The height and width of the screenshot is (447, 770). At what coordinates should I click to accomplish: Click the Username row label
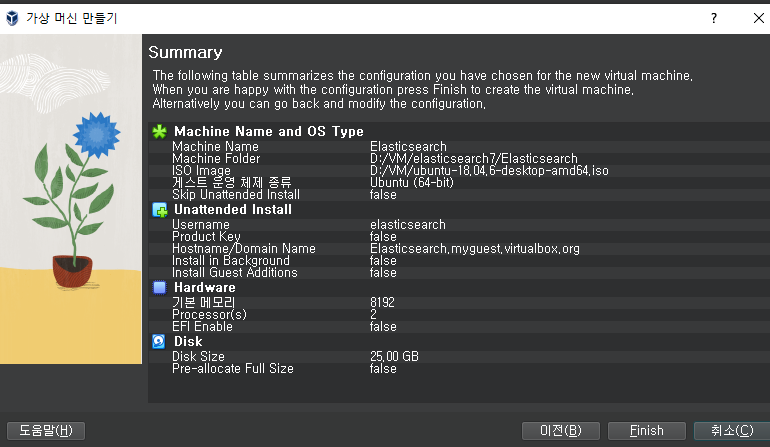point(201,224)
